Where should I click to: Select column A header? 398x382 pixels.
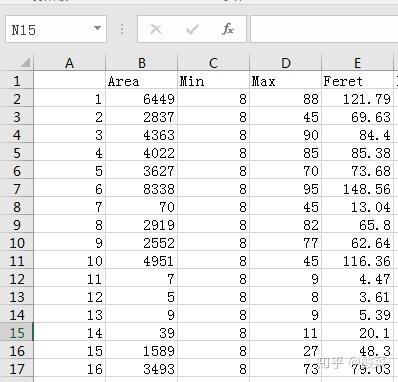pyautogui.click(x=70, y=63)
